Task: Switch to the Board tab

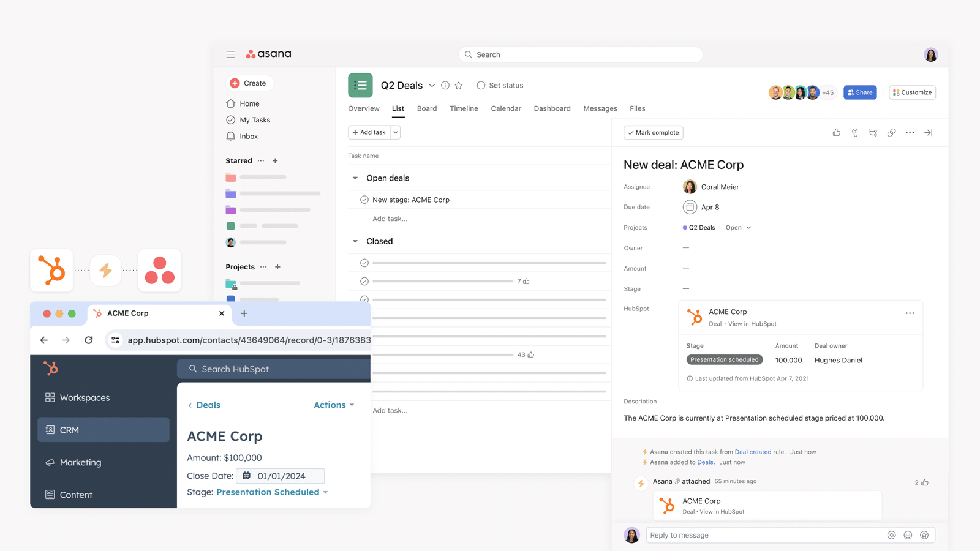Action: tap(426, 108)
